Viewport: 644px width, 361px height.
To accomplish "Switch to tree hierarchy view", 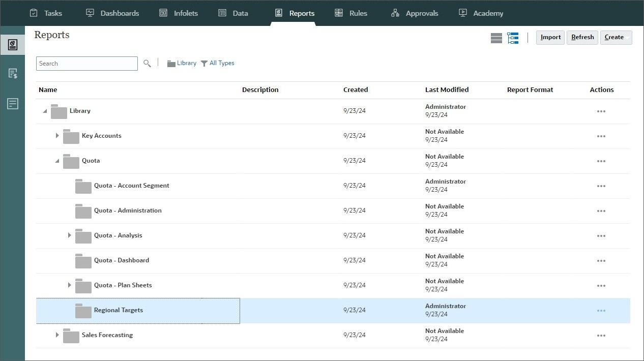I will click(x=513, y=38).
